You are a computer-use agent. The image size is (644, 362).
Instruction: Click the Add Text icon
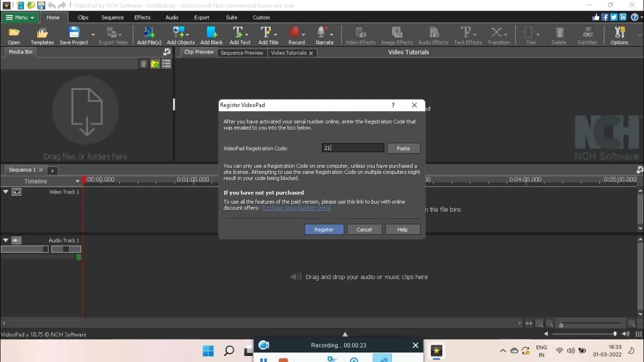click(x=238, y=33)
